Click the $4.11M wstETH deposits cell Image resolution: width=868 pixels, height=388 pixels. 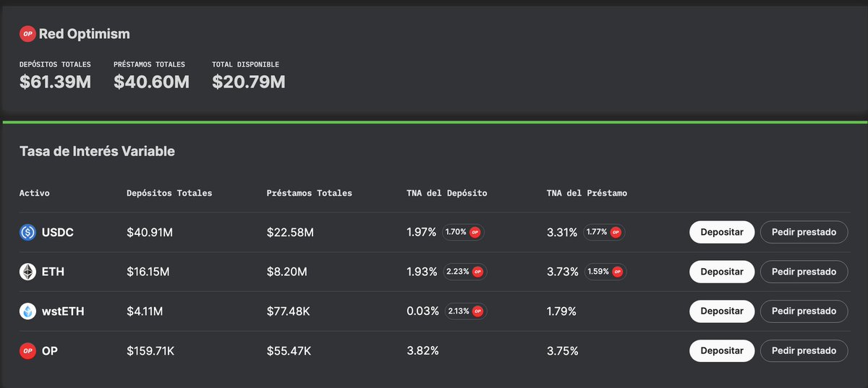click(x=145, y=311)
